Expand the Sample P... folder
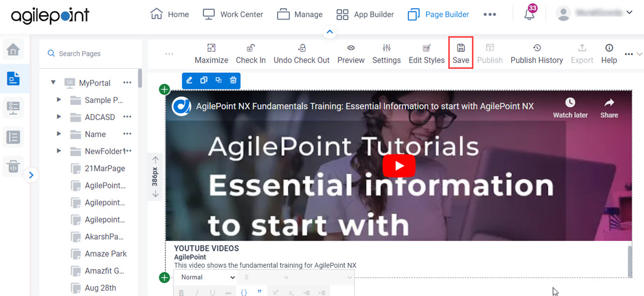Viewport: 644px width, 296px height. pos(59,100)
